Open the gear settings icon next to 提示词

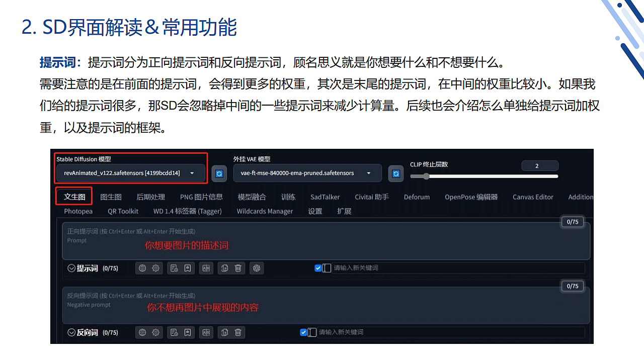[156, 268]
